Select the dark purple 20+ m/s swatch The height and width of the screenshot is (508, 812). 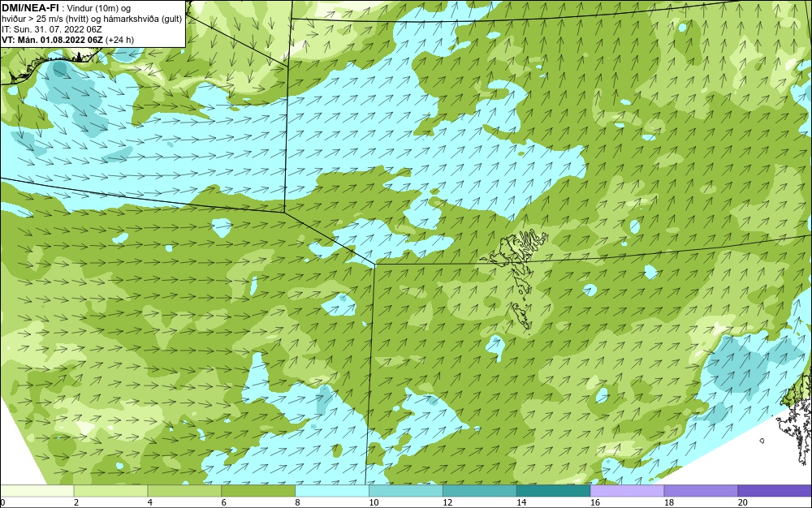click(x=775, y=491)
